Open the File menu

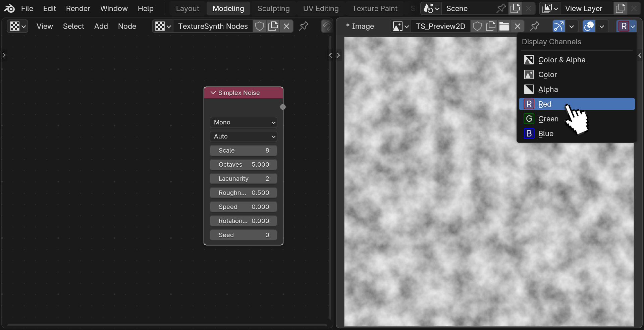[x=27, y=8]
